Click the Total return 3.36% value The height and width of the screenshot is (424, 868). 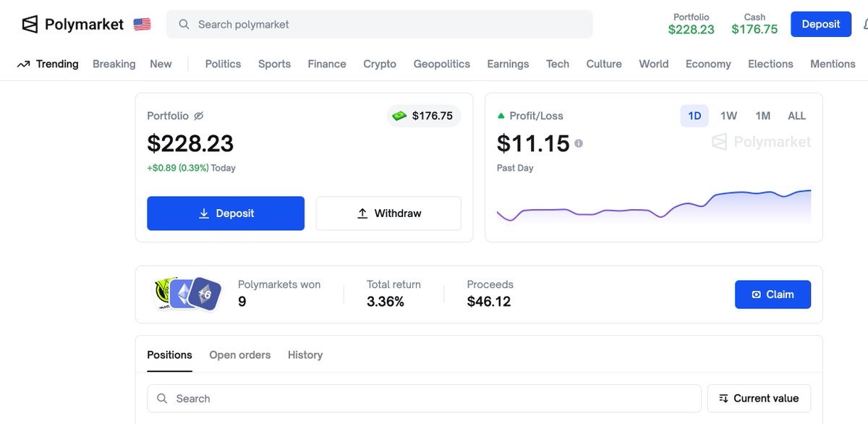pyautogui.click(x=386, y=302)
